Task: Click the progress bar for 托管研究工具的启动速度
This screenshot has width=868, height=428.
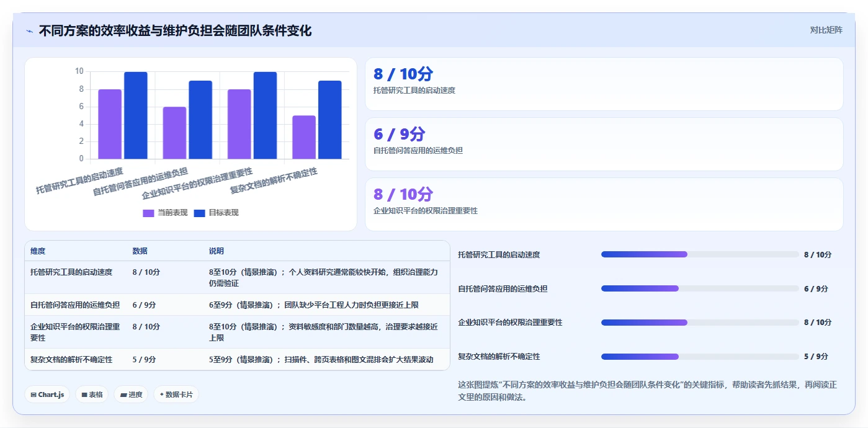Action: (x=700, y=254)
